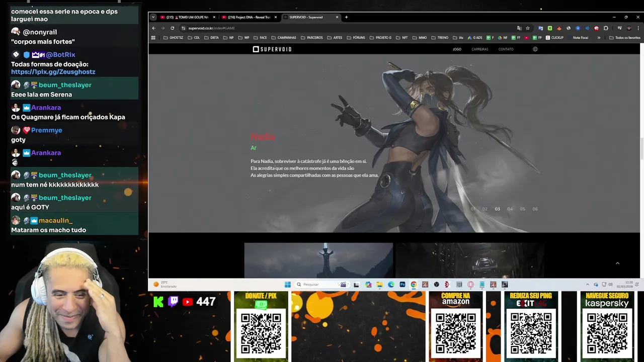Open the FÓRUNS bookmark folder

pos(356,38)
